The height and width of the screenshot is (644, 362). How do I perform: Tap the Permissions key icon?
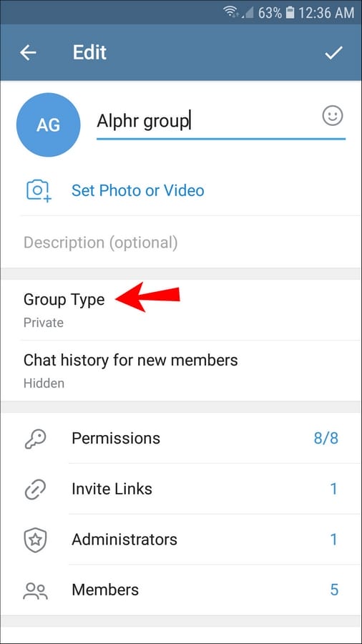pos(35,439)
